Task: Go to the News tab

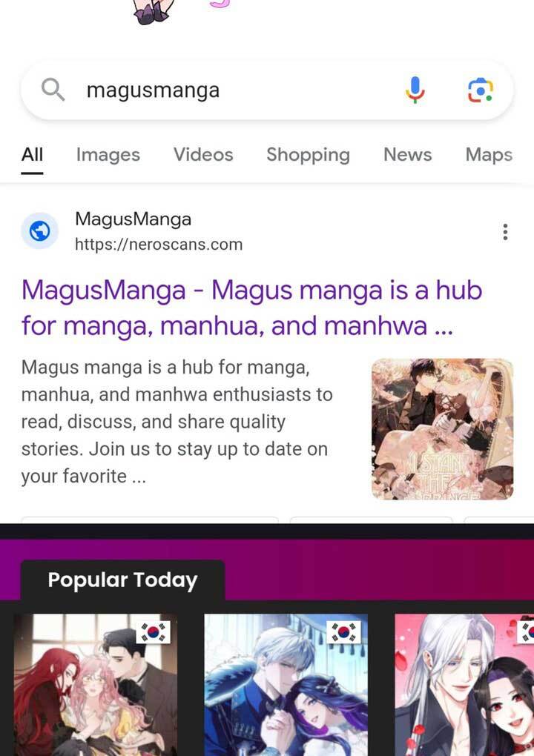Action: 408,155
